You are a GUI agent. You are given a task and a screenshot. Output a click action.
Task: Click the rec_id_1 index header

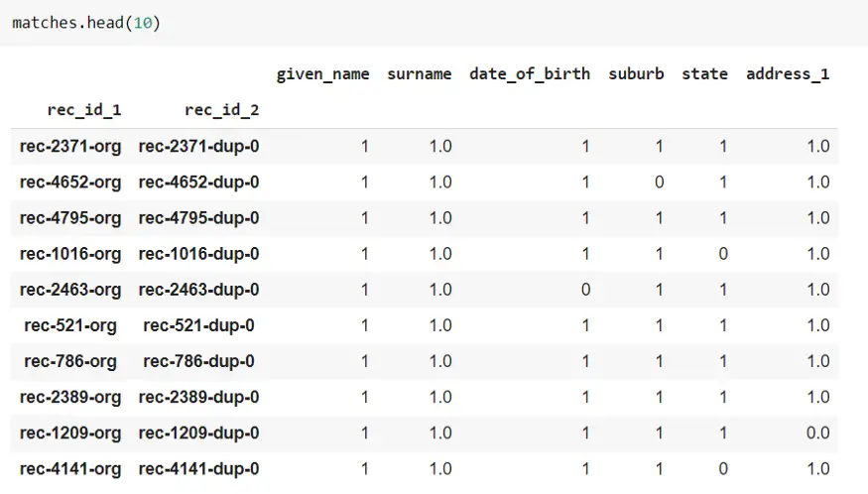coord(84,110)
